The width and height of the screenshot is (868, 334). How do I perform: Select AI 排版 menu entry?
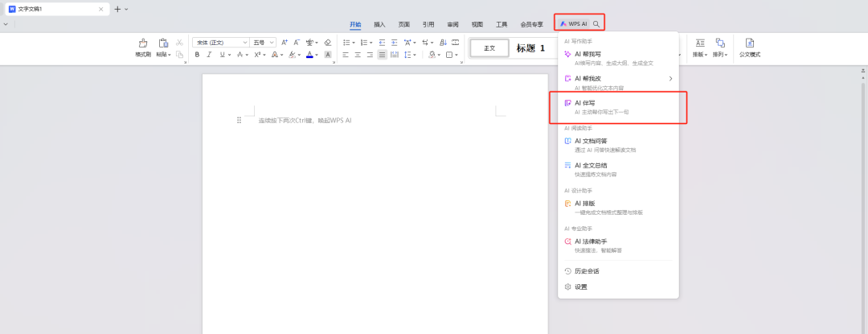click(618, 208)
